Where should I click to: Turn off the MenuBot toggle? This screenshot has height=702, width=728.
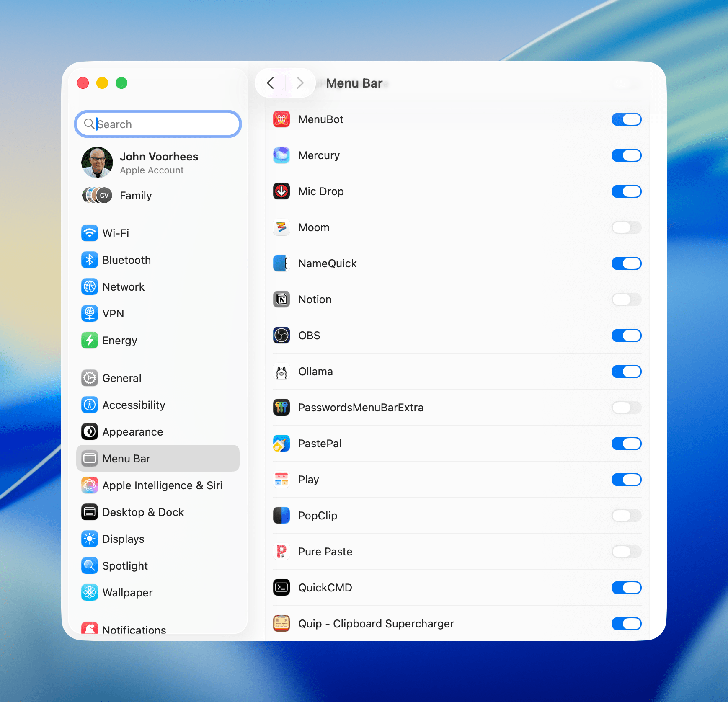click(x=627, y=119)
